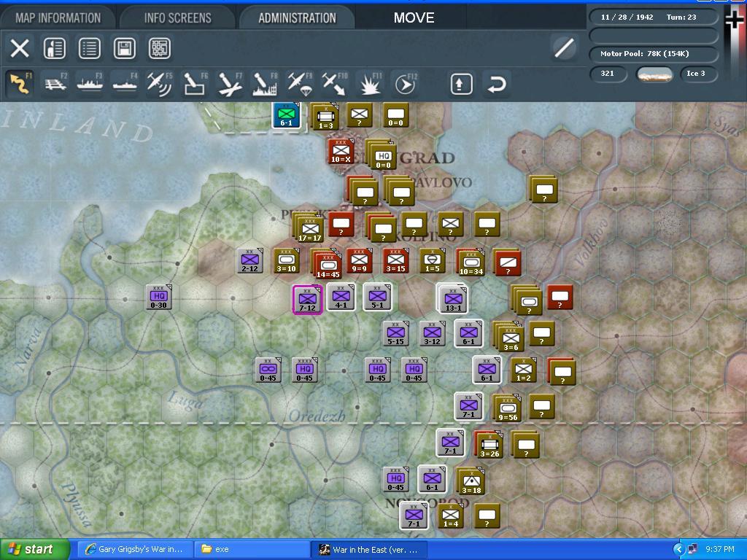Select Amphibious transport mode (F4)

pyautogui.click(x=125, y=83)
